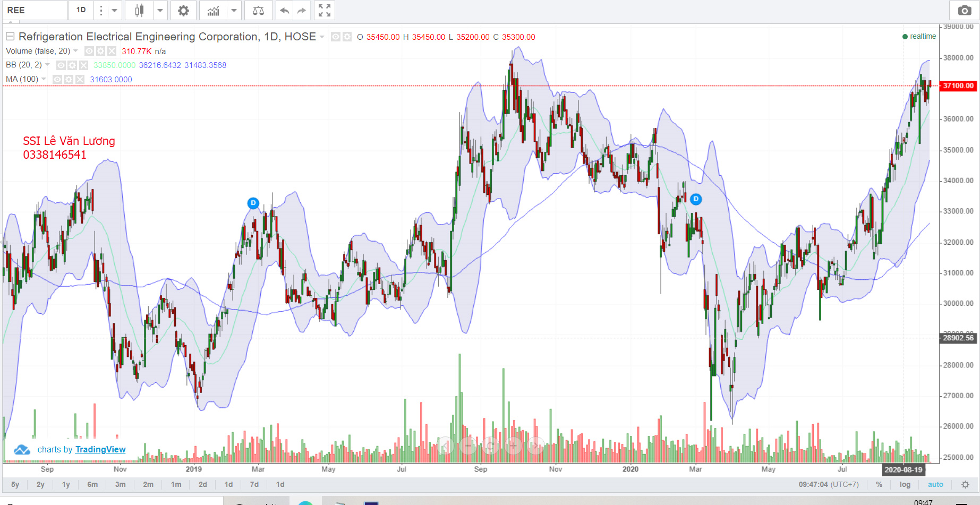
Task: Select the 5y time range
Action: 15,484
